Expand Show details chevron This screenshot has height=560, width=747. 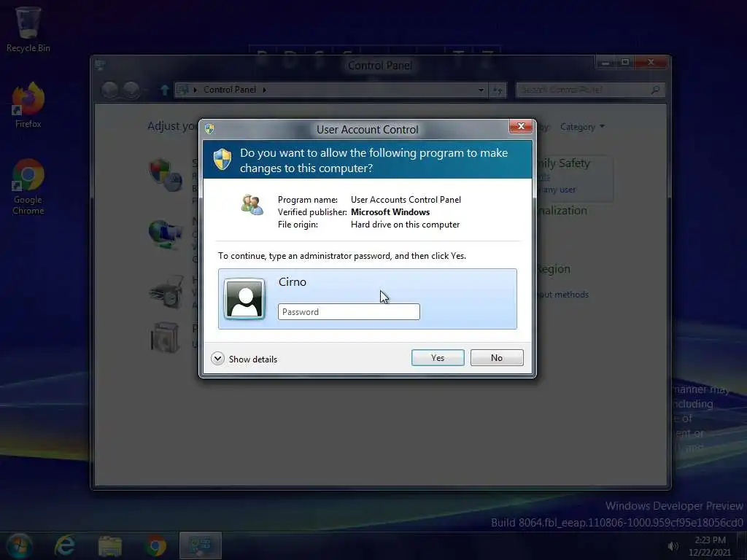point(217,359)
